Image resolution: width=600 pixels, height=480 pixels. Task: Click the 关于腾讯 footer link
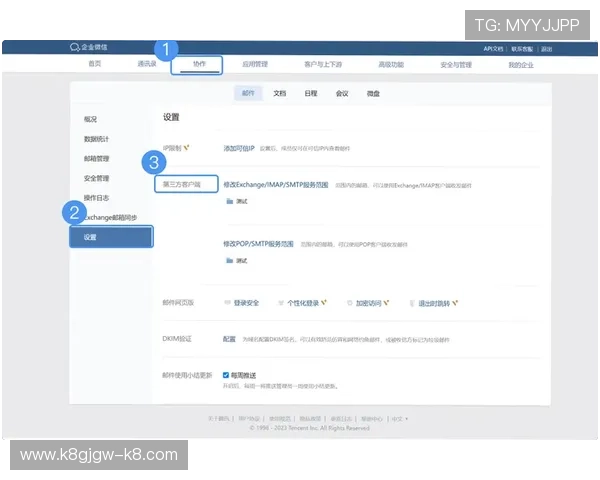[218, 419]
